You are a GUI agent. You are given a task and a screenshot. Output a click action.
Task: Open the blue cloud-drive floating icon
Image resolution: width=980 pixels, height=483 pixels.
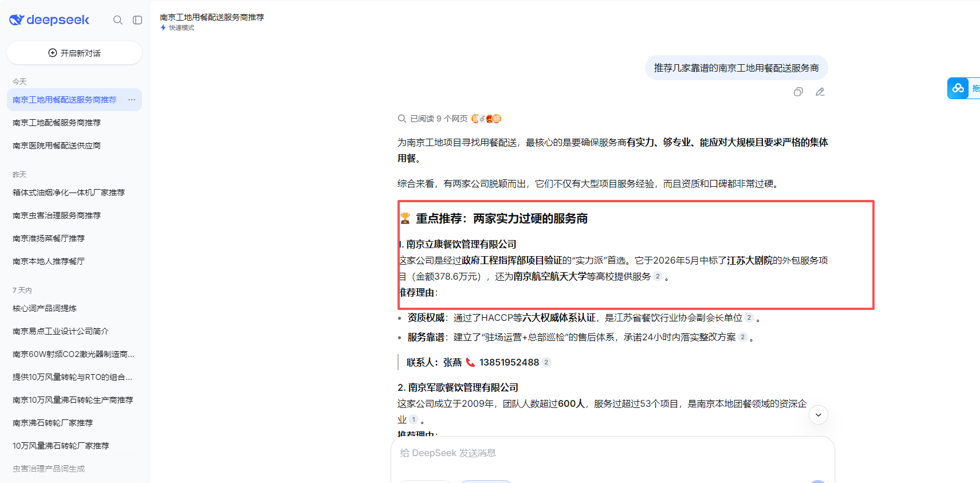click(x=958, y=88)
